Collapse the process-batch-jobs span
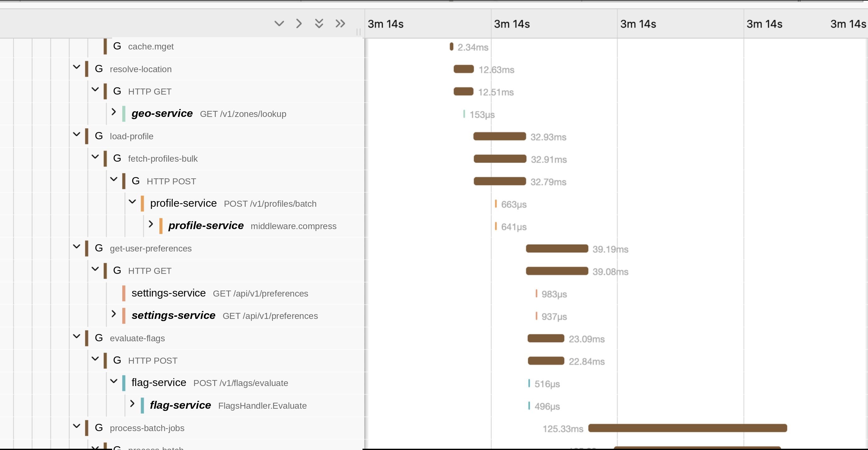 click(77, 426)
